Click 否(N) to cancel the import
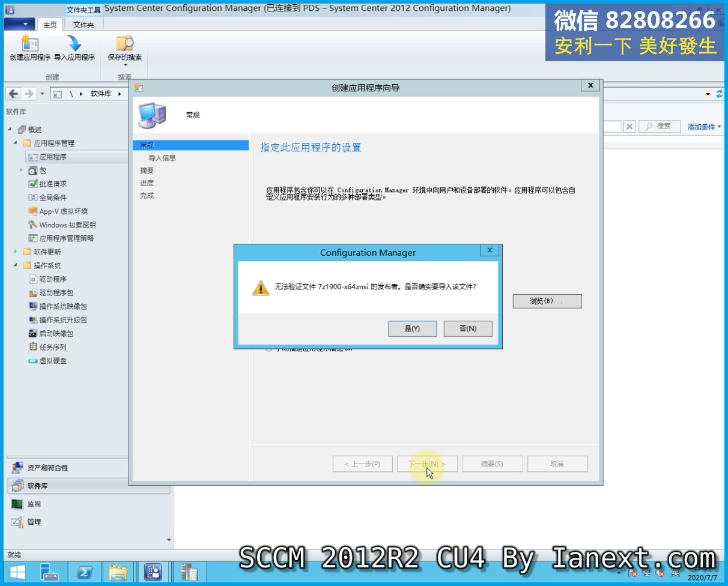Screen dimensions: 728x586 point(468,329)
